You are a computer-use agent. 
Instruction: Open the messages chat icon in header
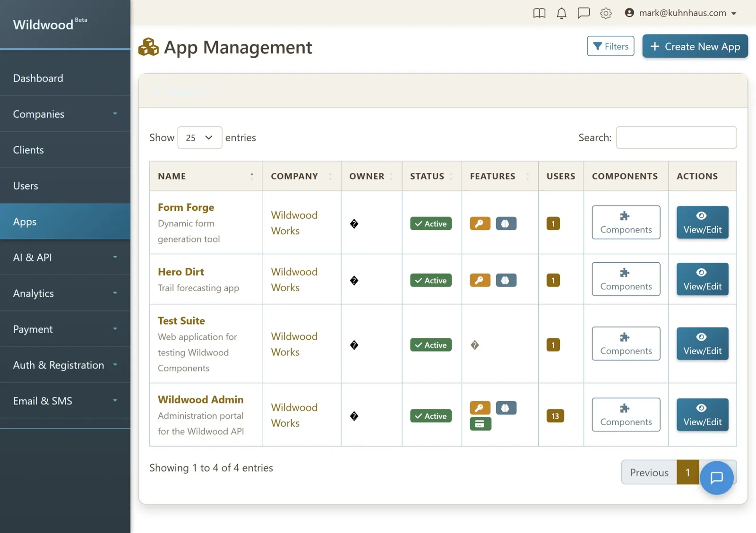tap(584, 13)
